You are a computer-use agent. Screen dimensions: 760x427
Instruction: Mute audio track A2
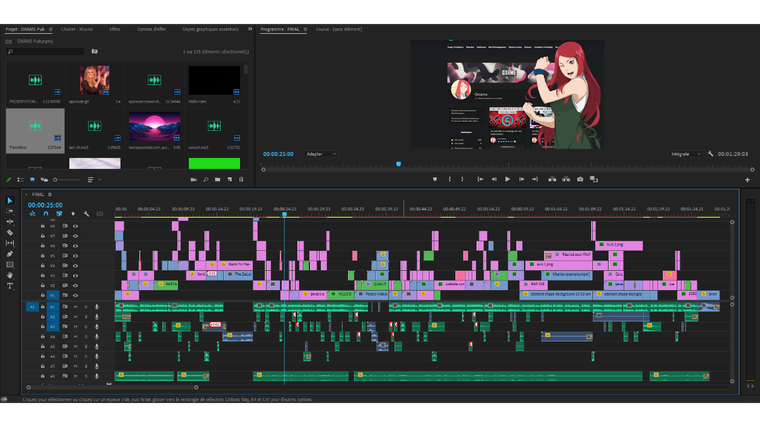click(75, 316)
